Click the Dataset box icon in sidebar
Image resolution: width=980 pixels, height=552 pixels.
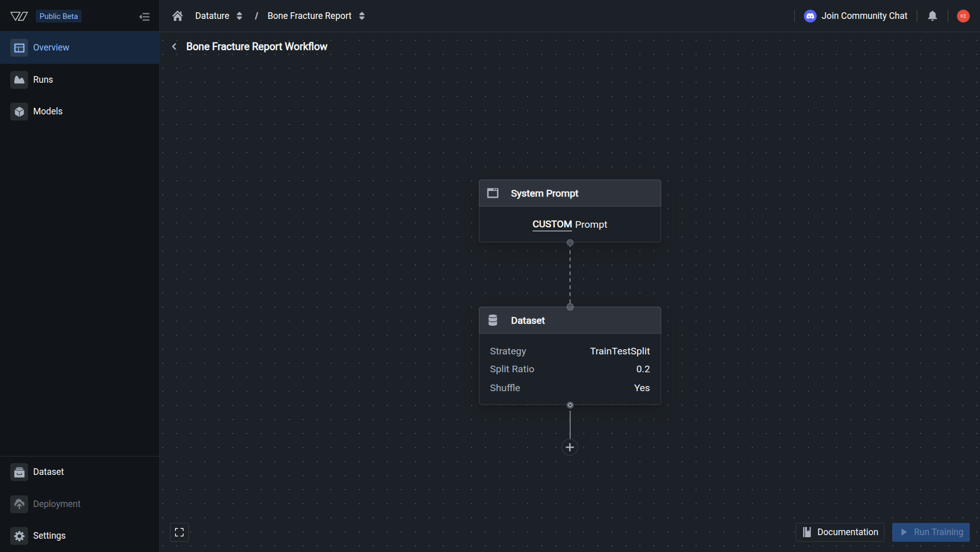(19, 472)
